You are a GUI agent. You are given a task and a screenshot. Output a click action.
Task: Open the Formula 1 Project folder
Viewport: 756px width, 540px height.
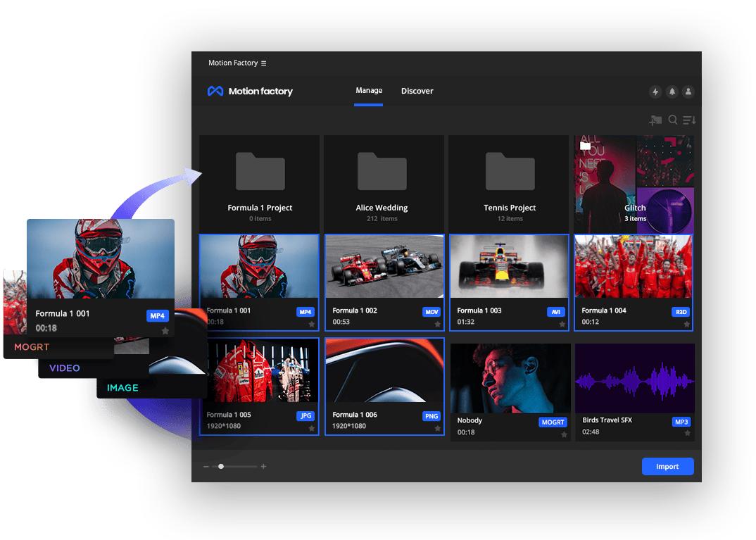(260, 184)
